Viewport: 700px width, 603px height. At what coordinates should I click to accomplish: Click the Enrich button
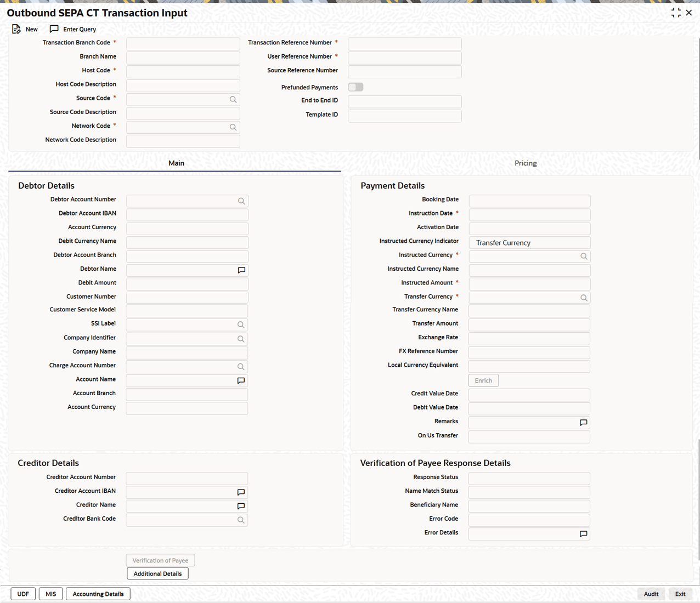pyautogui.click(x=483, y=380)
